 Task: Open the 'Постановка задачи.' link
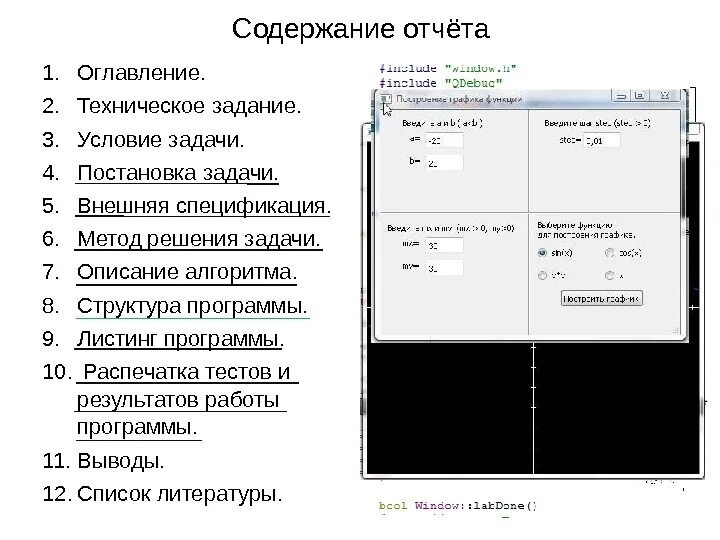click(177, 173)
